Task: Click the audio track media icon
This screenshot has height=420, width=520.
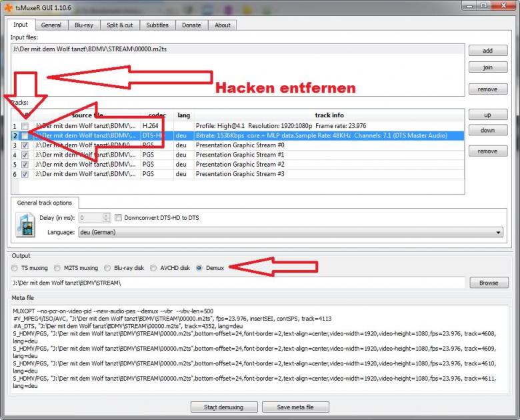Action: click(x=26, y=225)
